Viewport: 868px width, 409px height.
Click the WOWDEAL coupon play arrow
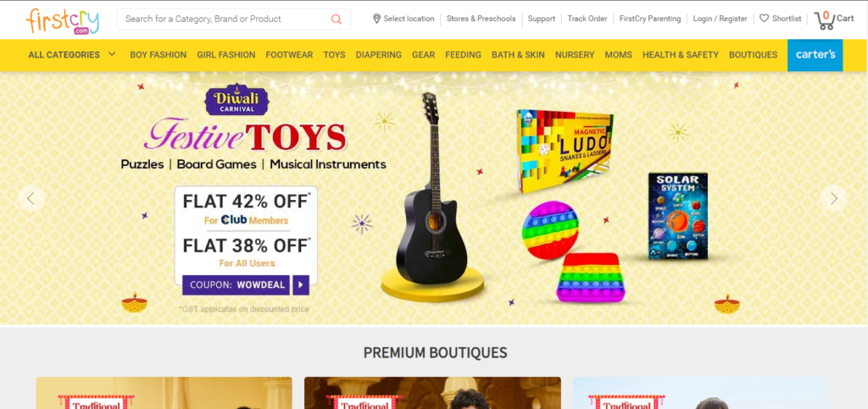(301, 285)
